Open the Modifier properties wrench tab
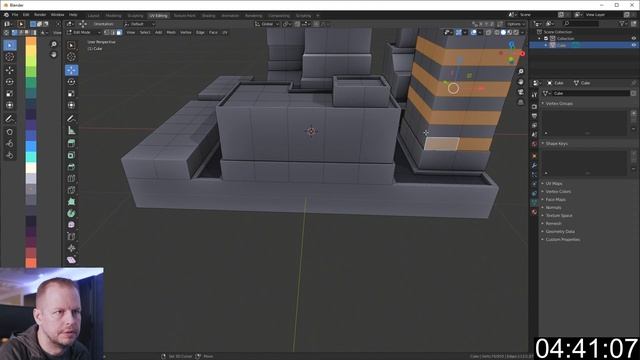Image resolution: width=640 pixels, height=360 pixels. click(x=534, y=165)
